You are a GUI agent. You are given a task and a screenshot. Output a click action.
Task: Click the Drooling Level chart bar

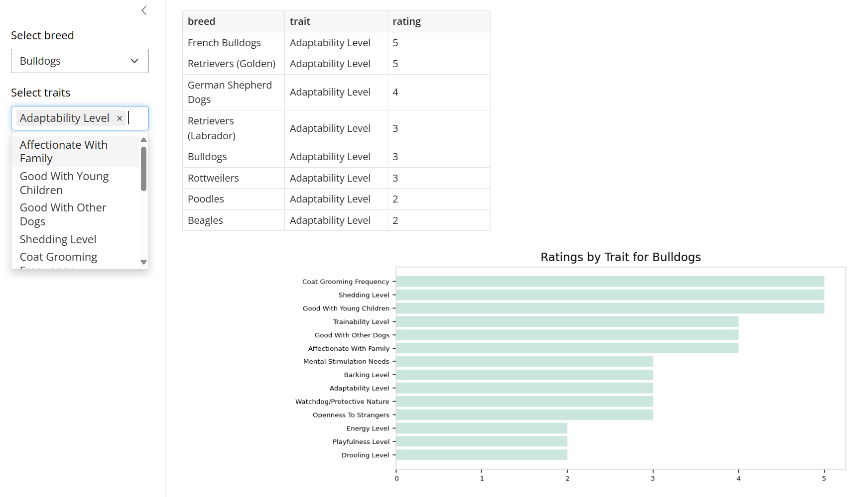(482, 455)
